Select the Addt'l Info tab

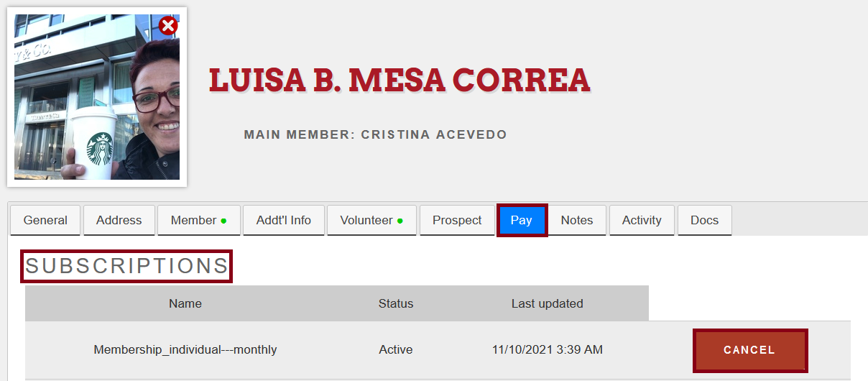pyautogui.click(x=284, y=220)
